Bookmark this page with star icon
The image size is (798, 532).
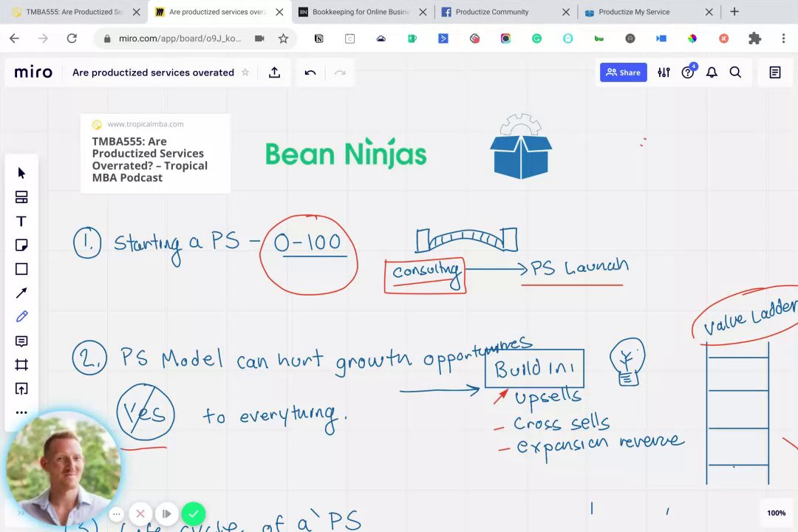click(284, 38)
